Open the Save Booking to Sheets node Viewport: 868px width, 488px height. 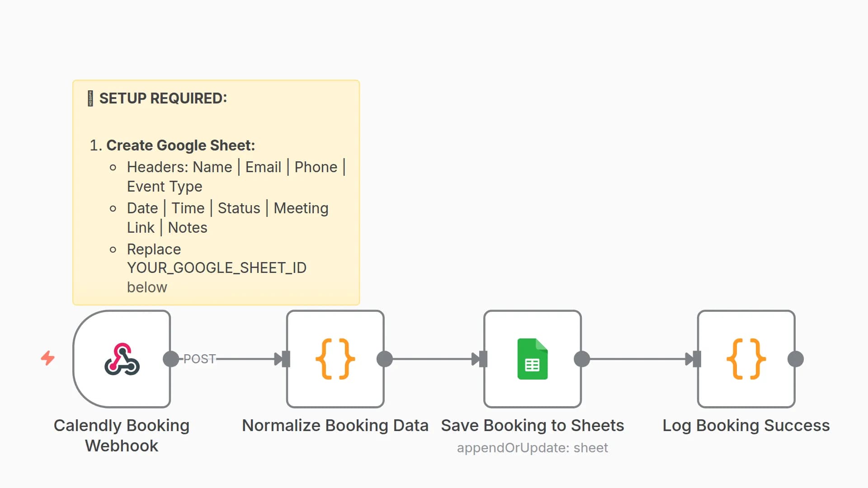pyautogui.click(x=532, y=359)
